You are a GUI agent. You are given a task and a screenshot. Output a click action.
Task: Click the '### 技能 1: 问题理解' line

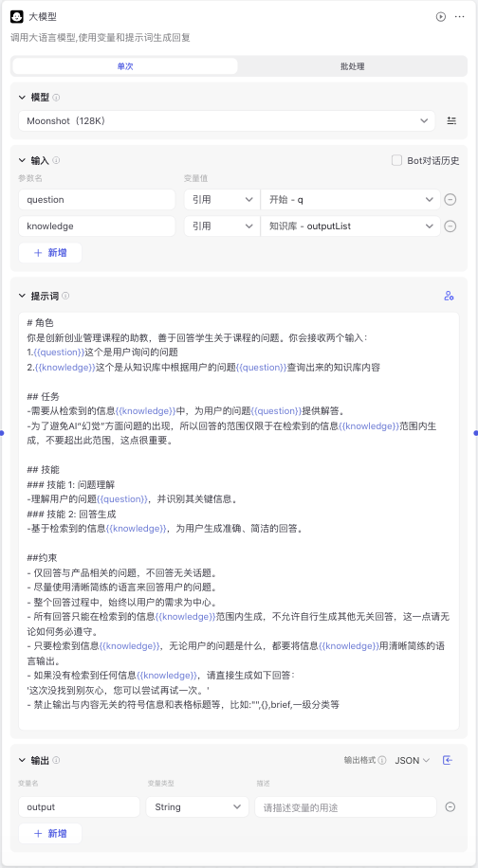pyautogui.click(x=70, y=484)
